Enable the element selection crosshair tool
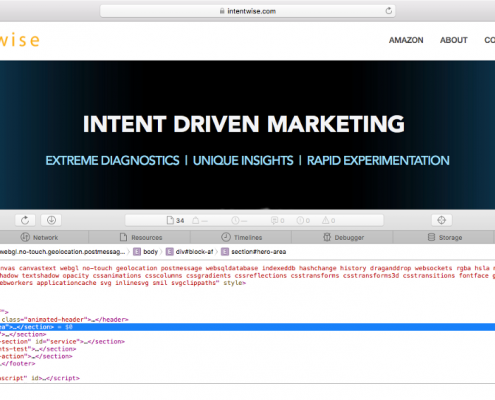The height and width of the screenshot is (400, 495). click(441, 220)
